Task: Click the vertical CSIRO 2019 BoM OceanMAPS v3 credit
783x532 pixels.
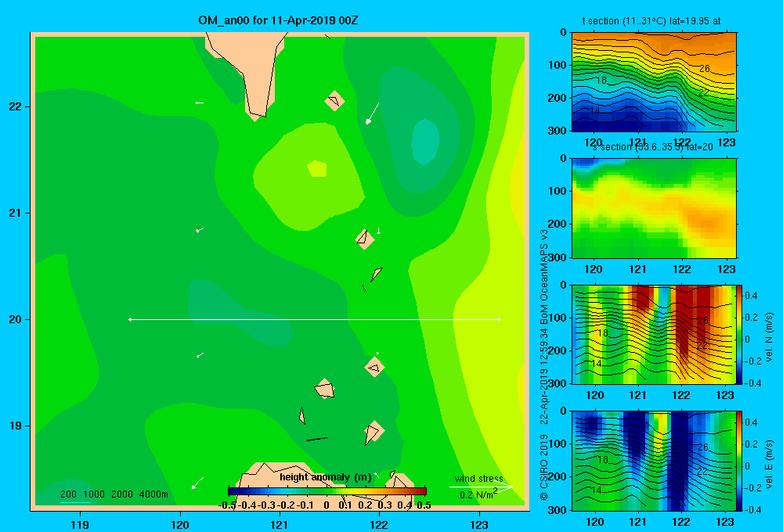Action: [x=544, y=365]
